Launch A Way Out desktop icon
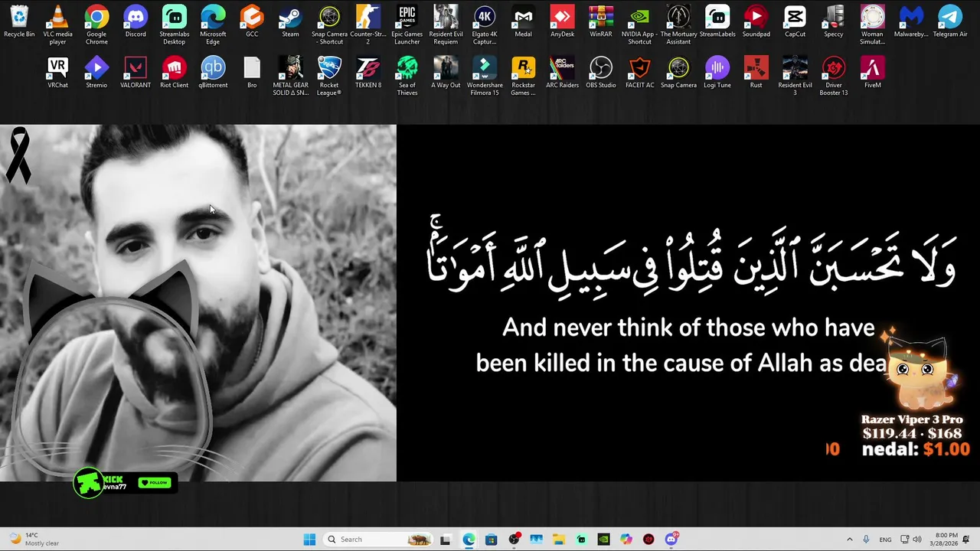This screenshot has width=980, height=551. pyautogui.click(x=446, y=73)
